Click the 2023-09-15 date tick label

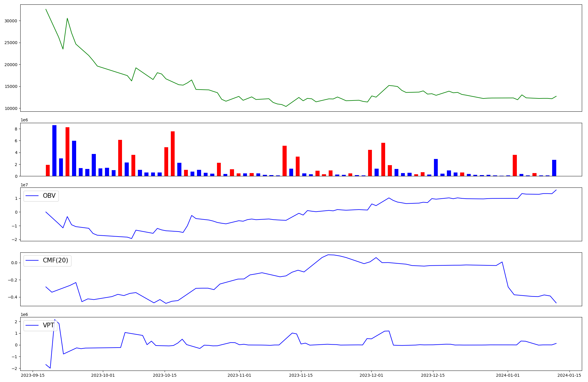click(x=33, y=375)
